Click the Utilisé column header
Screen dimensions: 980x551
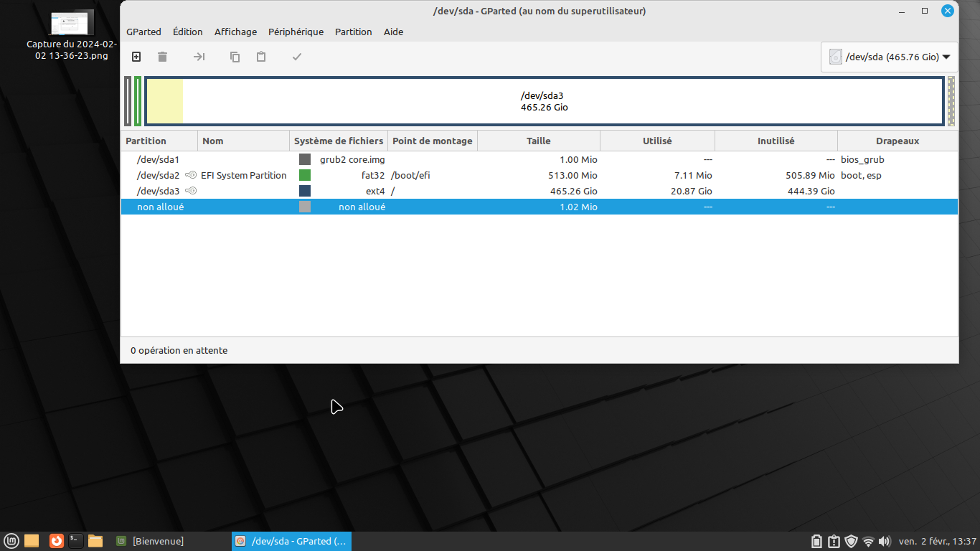pos(657,141)
